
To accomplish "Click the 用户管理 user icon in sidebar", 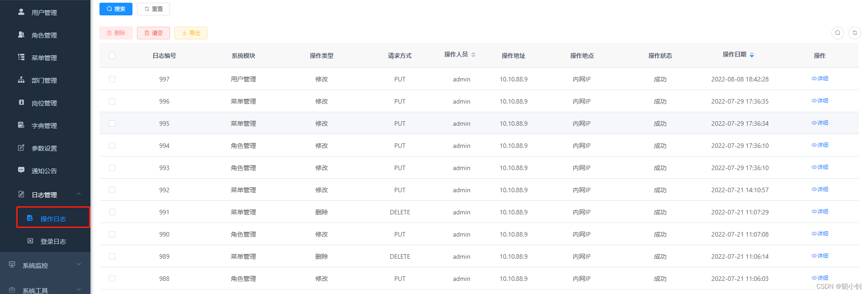I will (x=21, y=12).
